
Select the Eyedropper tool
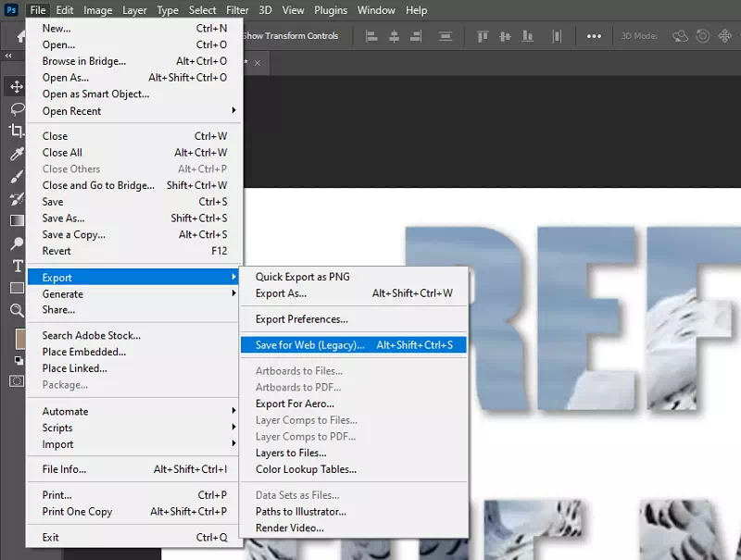coord(17,154)
